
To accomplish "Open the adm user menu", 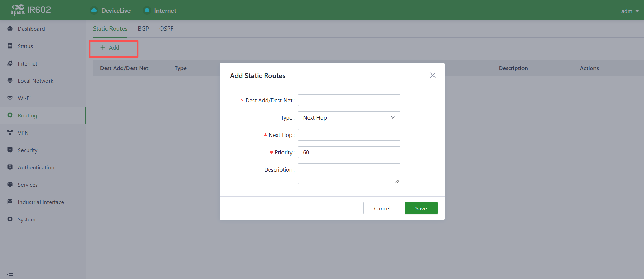I will coord(630,11).
